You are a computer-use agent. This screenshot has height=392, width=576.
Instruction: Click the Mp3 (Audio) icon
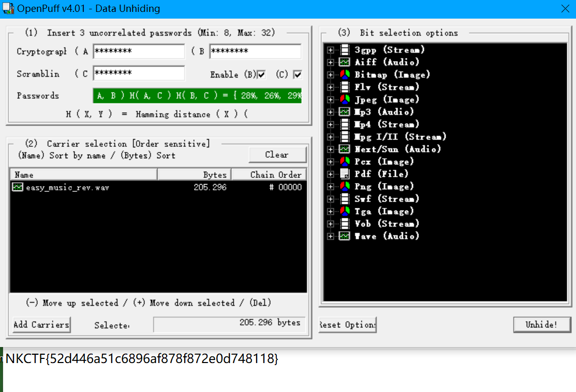[345, 112]
